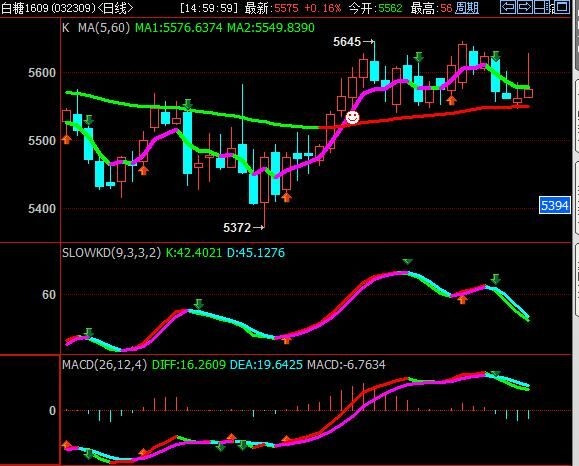The image size is (579, 466).
Task: Click the leftmost orange buy arrow on K chart
Action: 66,139
